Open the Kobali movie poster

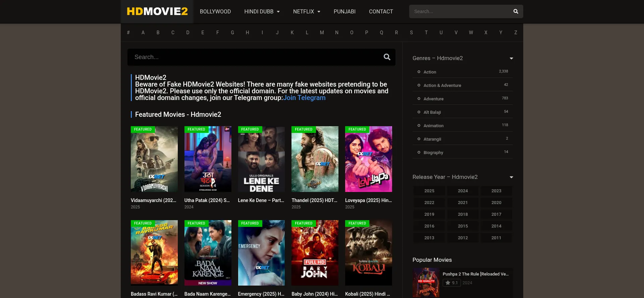[369, 253]
